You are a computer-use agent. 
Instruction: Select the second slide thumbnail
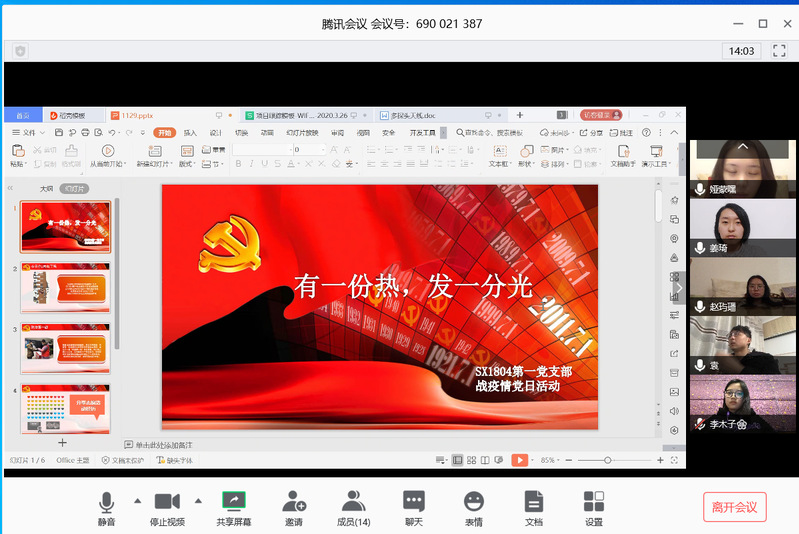(65, 287)
